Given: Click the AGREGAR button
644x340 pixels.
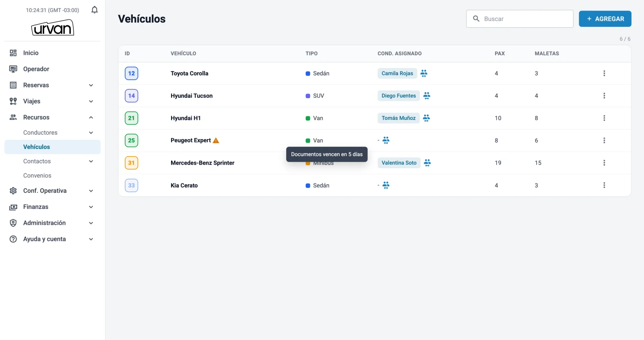Looking at the screenshot, I should point(605,19).
